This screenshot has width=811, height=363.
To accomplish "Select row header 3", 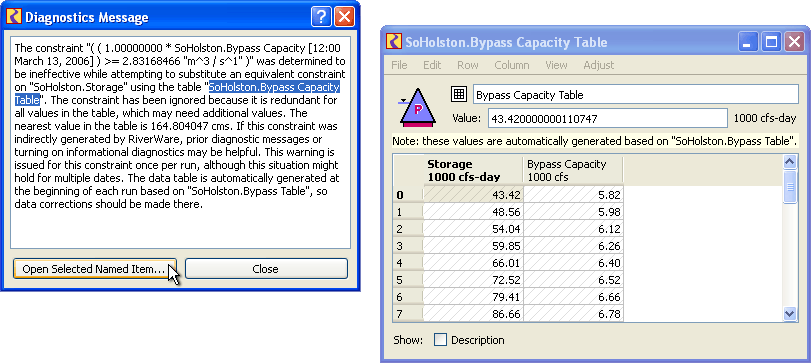I will click(x=408, y=246).
